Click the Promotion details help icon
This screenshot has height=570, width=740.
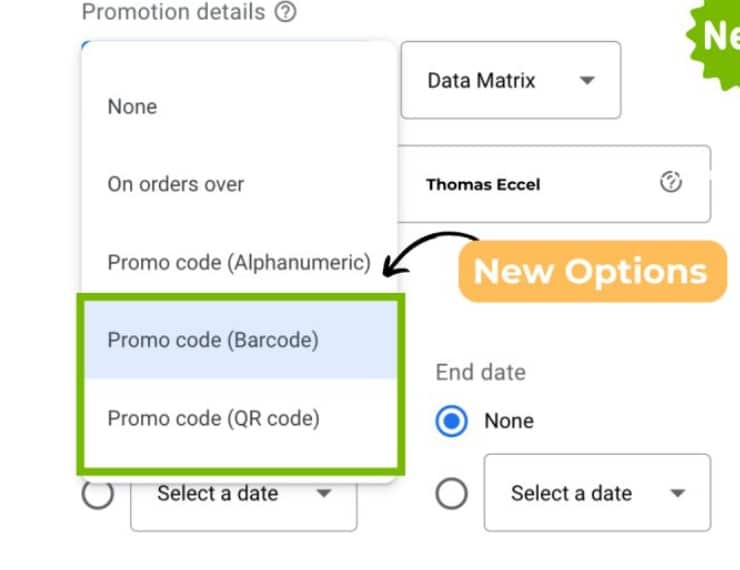[x=285, y=13]
